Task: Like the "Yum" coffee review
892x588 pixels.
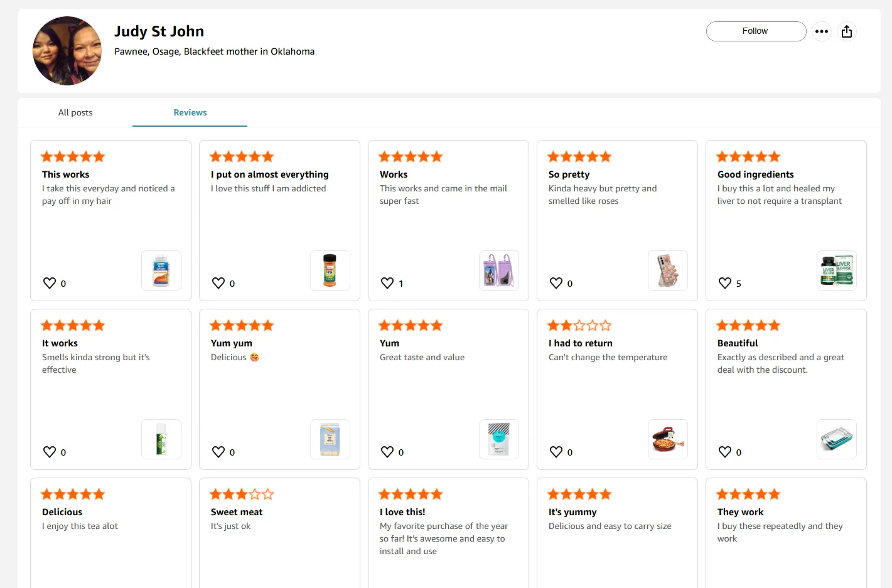Action: click(x=387, y=452)
